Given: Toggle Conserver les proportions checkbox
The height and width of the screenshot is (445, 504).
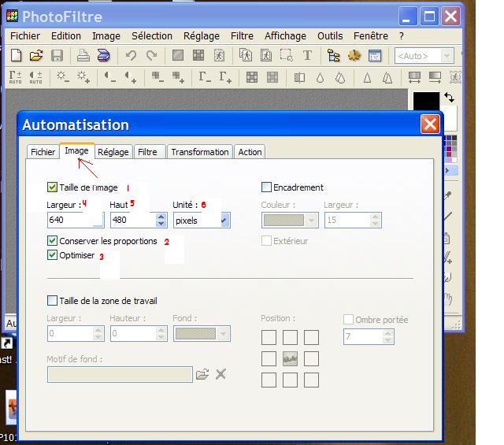Looking at the screenshot, I should [52, 241].
